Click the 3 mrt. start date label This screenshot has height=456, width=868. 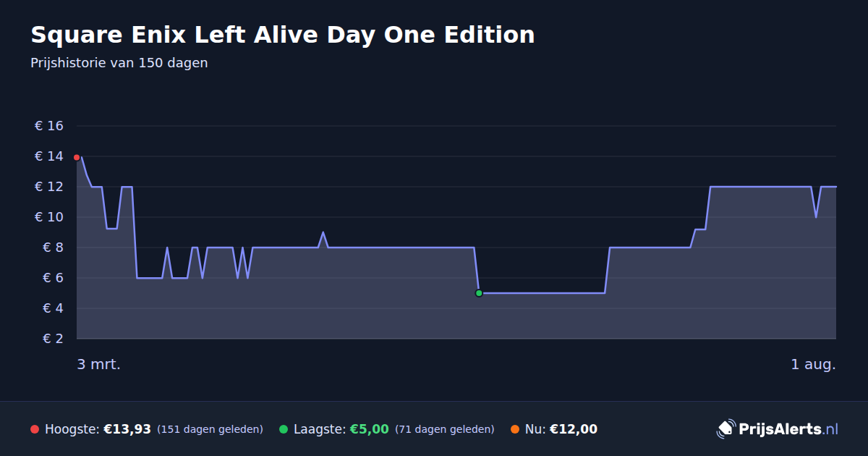point(99,364)
